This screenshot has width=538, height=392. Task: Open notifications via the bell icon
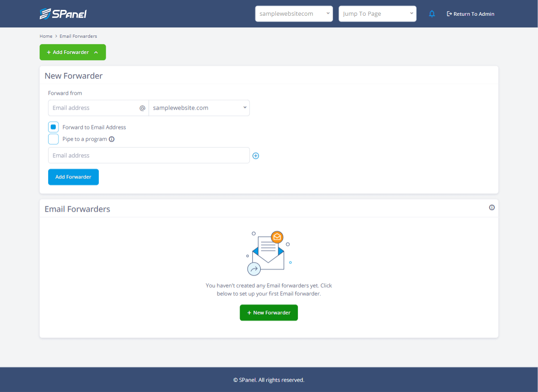[432, 13]
